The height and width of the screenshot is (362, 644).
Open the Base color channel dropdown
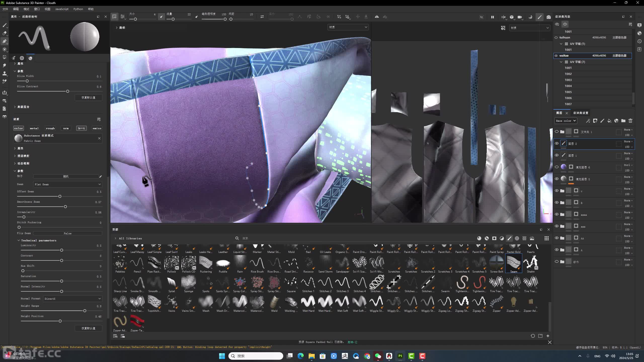[566, 121]
